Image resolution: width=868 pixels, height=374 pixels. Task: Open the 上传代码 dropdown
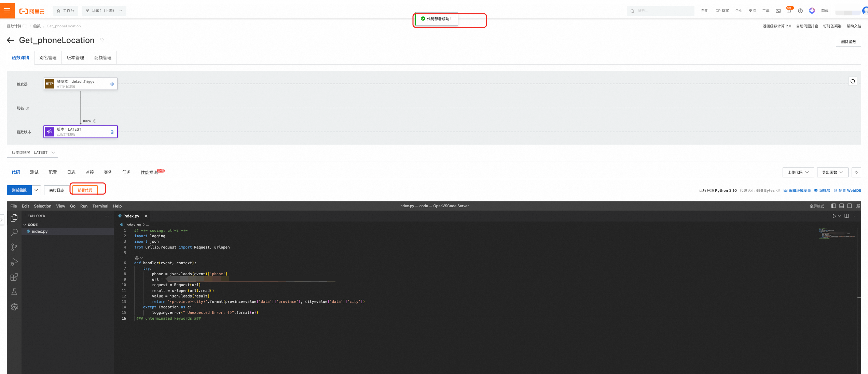coord(798,172)
